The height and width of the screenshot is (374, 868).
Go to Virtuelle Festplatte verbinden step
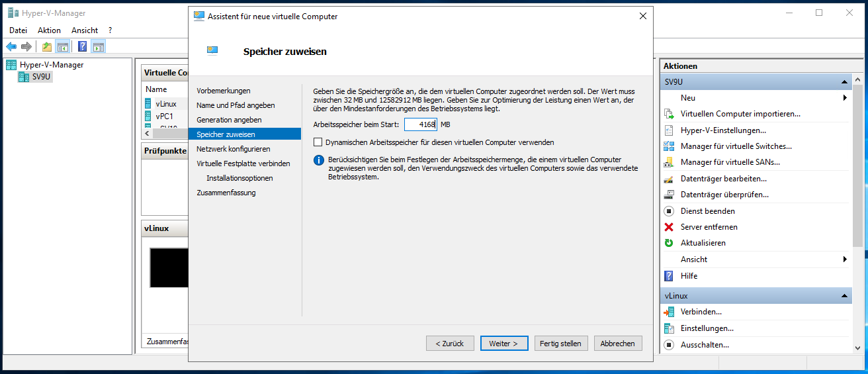(x=243, y=164)
